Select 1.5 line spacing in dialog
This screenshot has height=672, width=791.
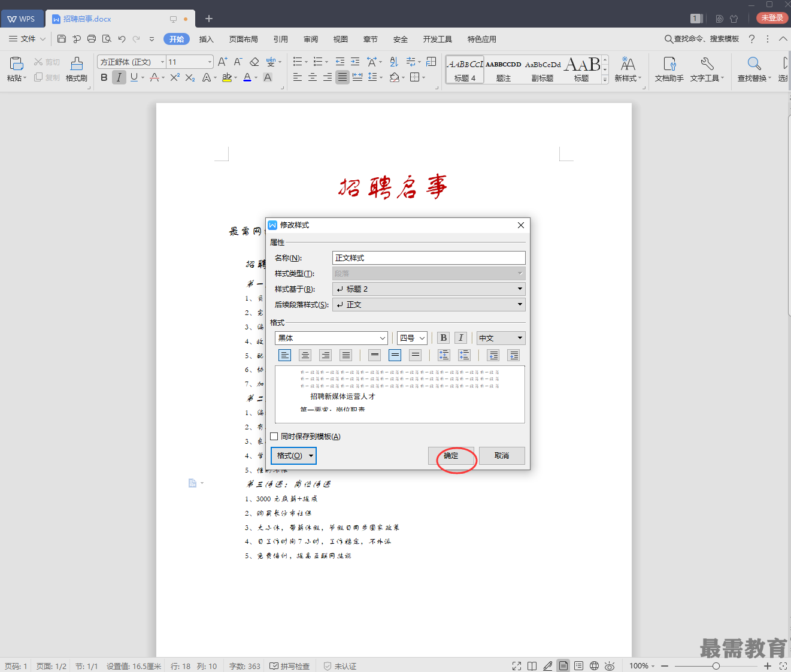click(x=395, y=355)
